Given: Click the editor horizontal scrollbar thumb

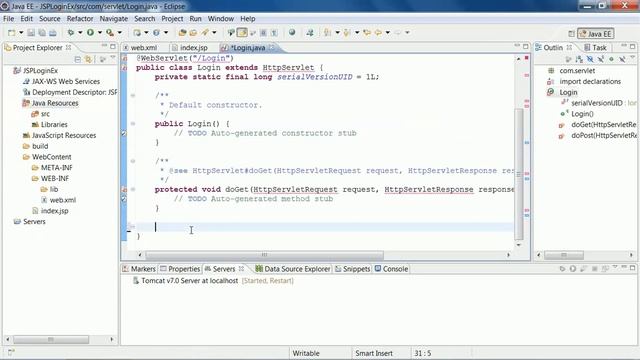Looking at the screenshot, I should tap(264, 255).
